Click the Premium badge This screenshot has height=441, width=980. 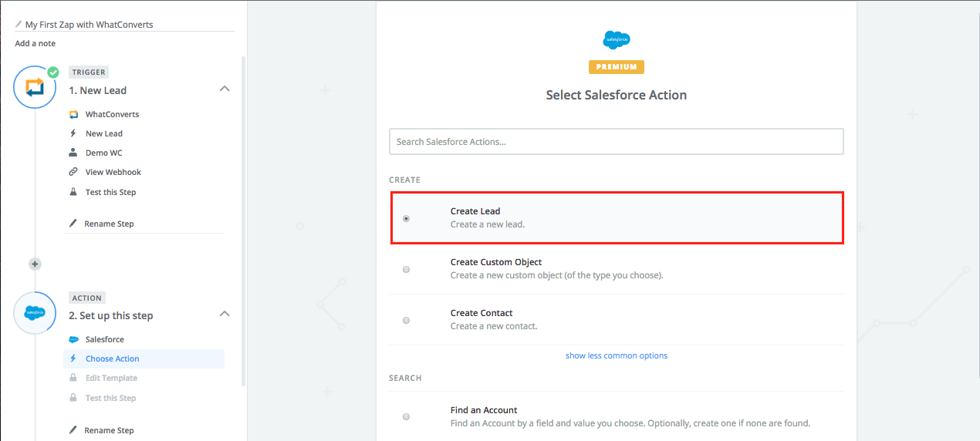[x=617, y=67]
